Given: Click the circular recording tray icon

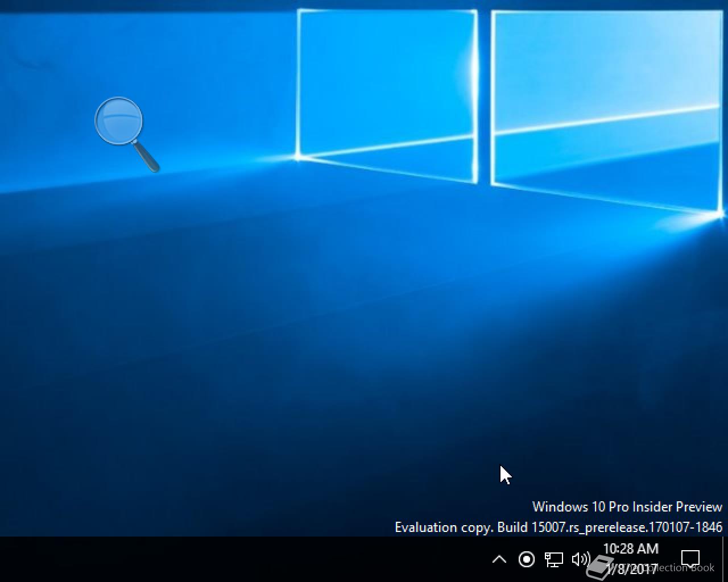Looking at the screenshot, I should click(x=527, y=559).
